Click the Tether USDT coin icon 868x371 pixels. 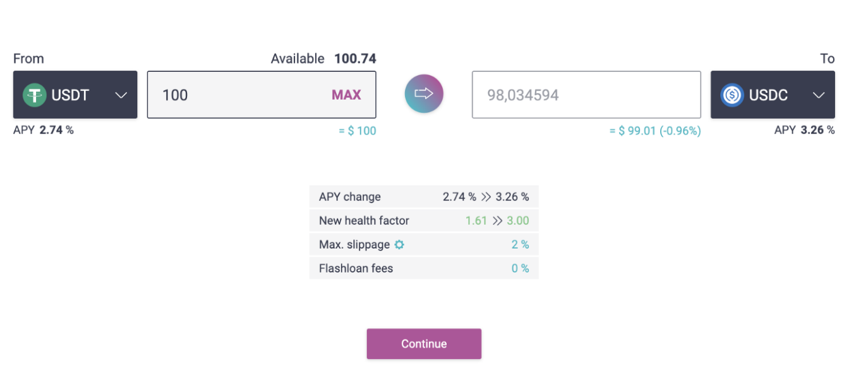tap(35, 95)
